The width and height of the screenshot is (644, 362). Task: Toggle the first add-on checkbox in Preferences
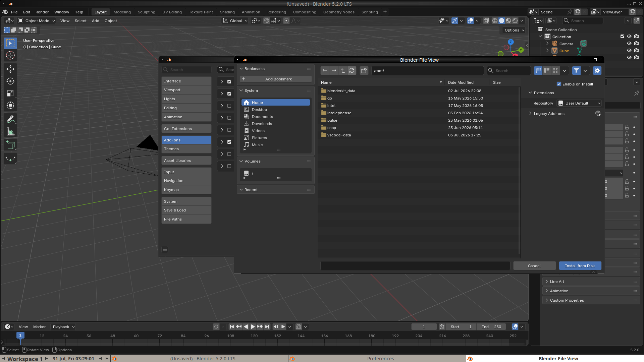pyautogui.click(x=229, y=81)
